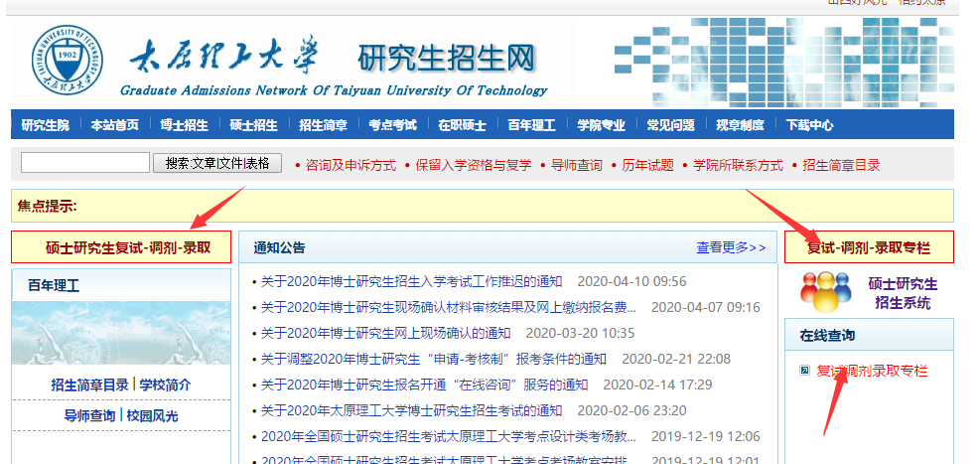Go to 本站首页 in navigation bar
The image size is (980, 464).
(x=114, y=125)
